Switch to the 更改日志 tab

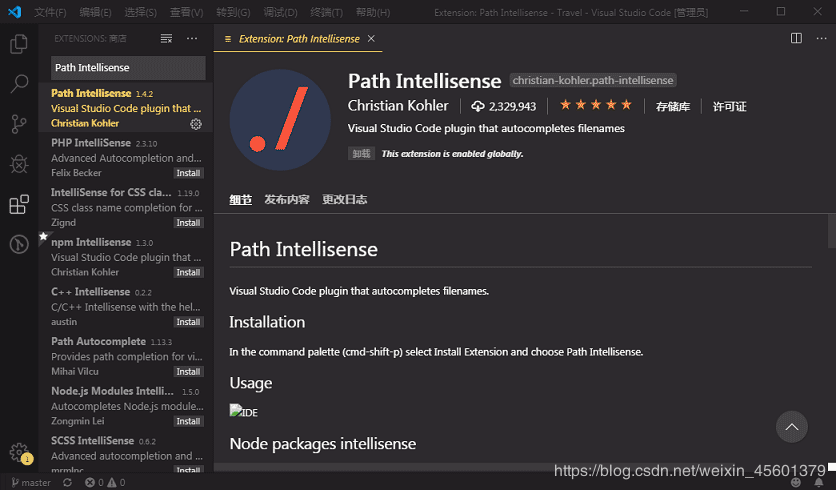[x=344, y=199]
